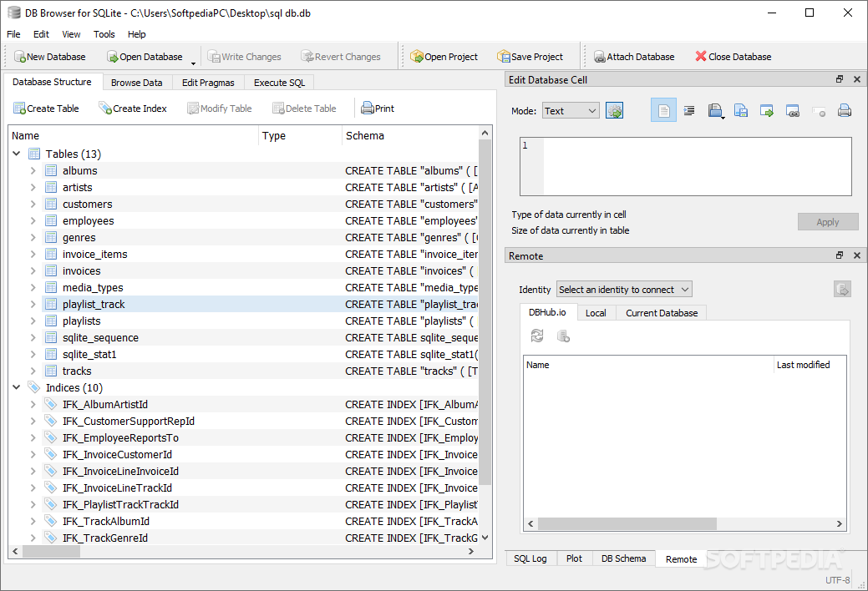Screen dimensions: 868x591
Task: Switch to the Local tab in Remote
Action: [596, 313]
